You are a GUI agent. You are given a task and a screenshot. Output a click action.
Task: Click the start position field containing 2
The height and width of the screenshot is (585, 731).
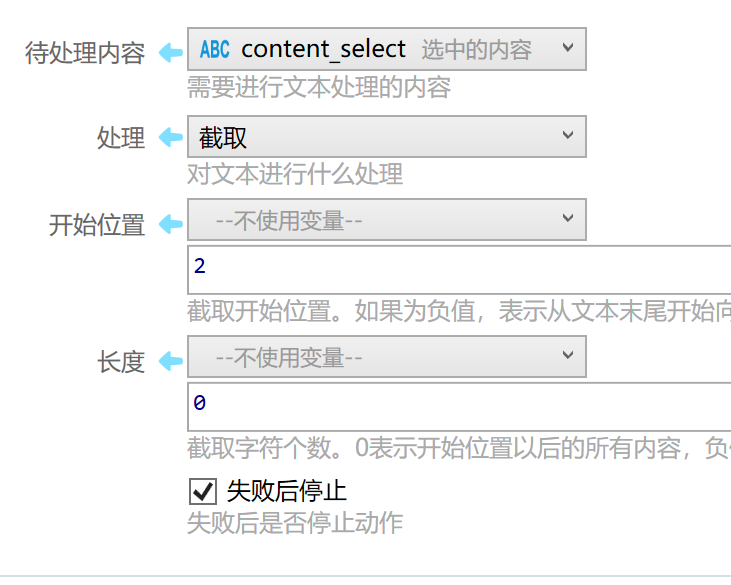pyautogui.click(x=459, y=270)
